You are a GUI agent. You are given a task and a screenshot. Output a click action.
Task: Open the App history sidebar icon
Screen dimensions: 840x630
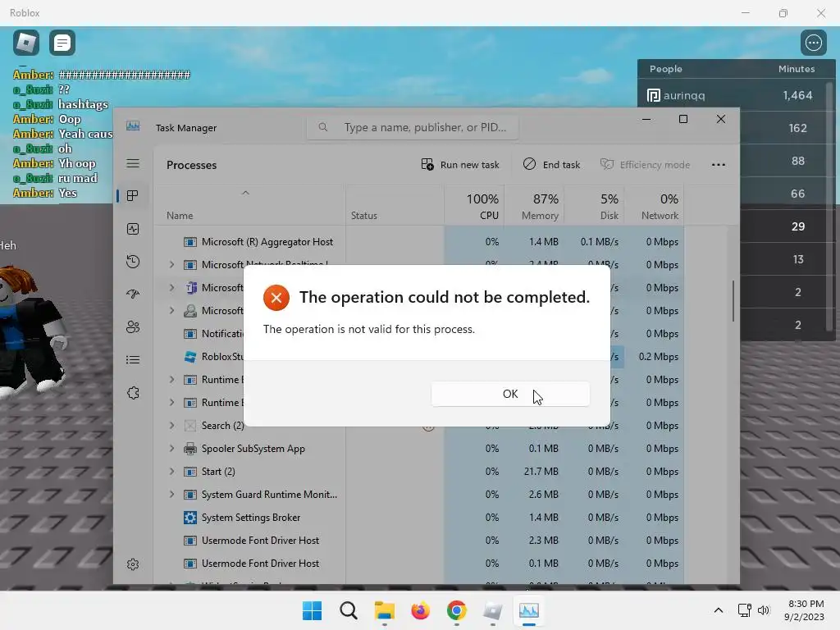click(x=133, y=262)
